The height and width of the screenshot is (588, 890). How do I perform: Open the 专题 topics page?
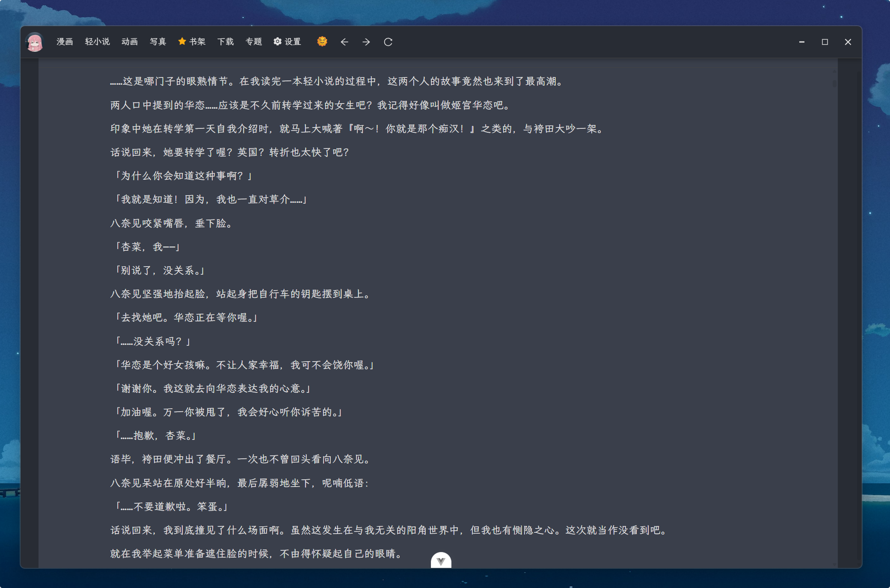pos(253,42)
